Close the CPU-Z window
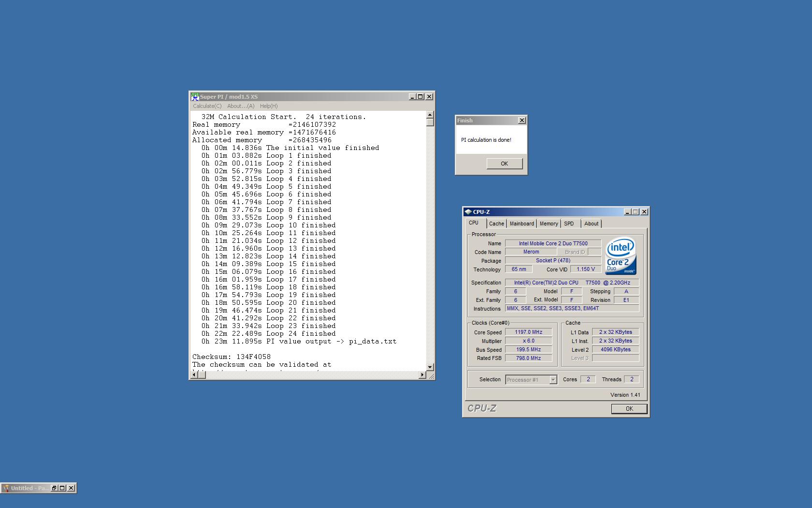 [644, 212]
